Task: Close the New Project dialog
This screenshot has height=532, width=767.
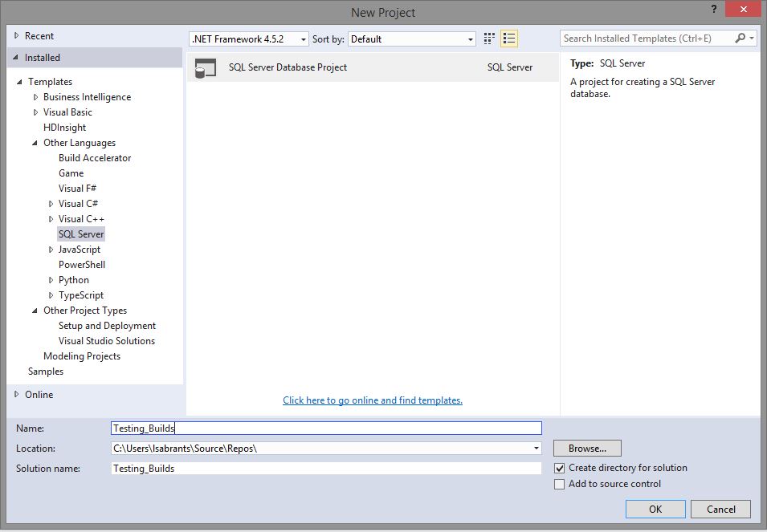Action: click(x=744, y=10)
